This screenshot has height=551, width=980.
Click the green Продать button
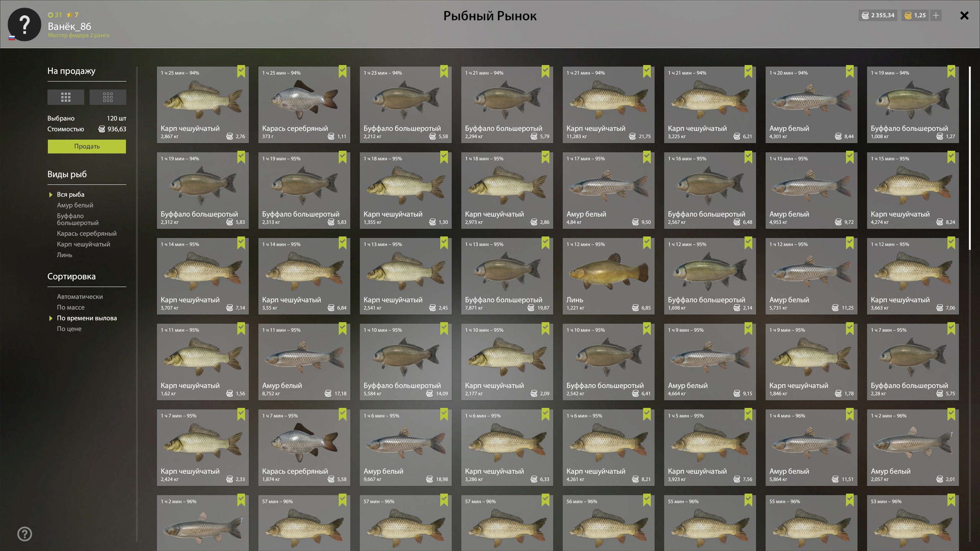coord(87,147)
